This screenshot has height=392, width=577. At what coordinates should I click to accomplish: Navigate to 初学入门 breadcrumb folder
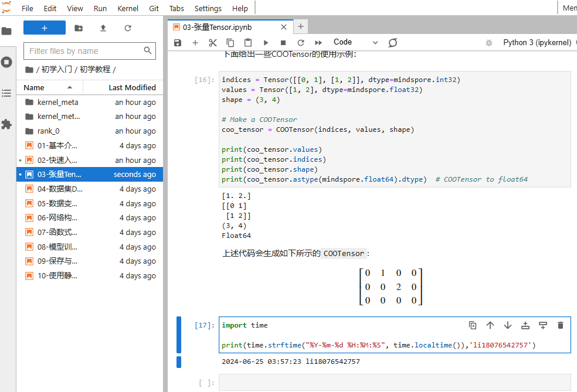57,69
